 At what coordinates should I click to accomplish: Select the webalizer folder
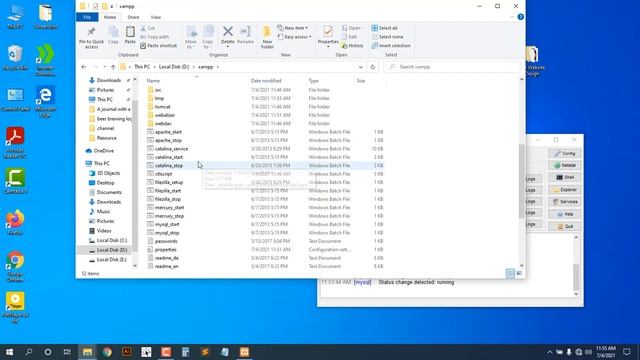[x=165, y=115]
